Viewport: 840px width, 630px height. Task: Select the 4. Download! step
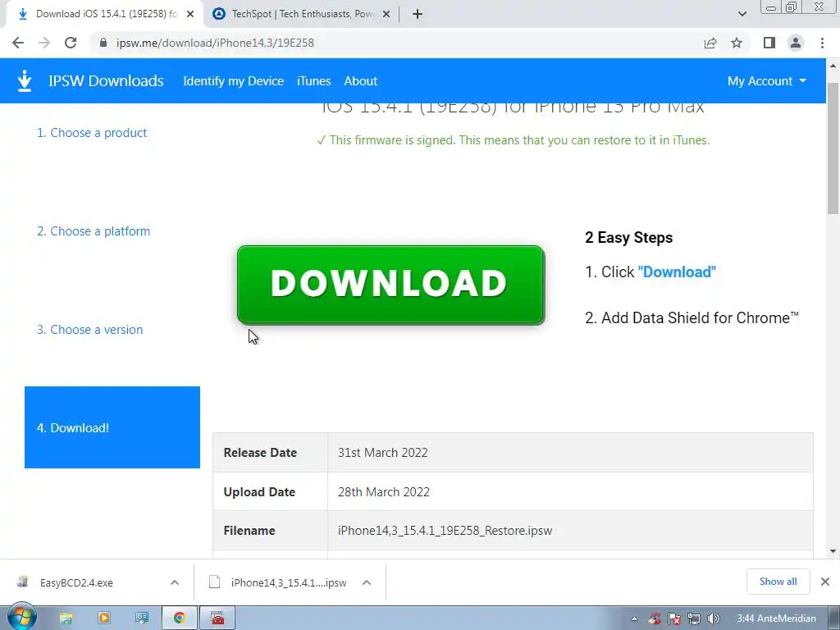tap(112, 427)
